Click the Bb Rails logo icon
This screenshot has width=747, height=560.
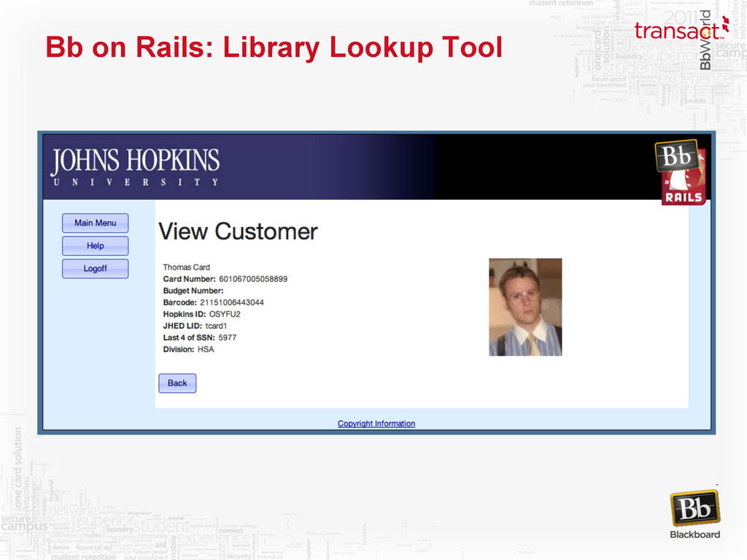click(x=681, y=172)
